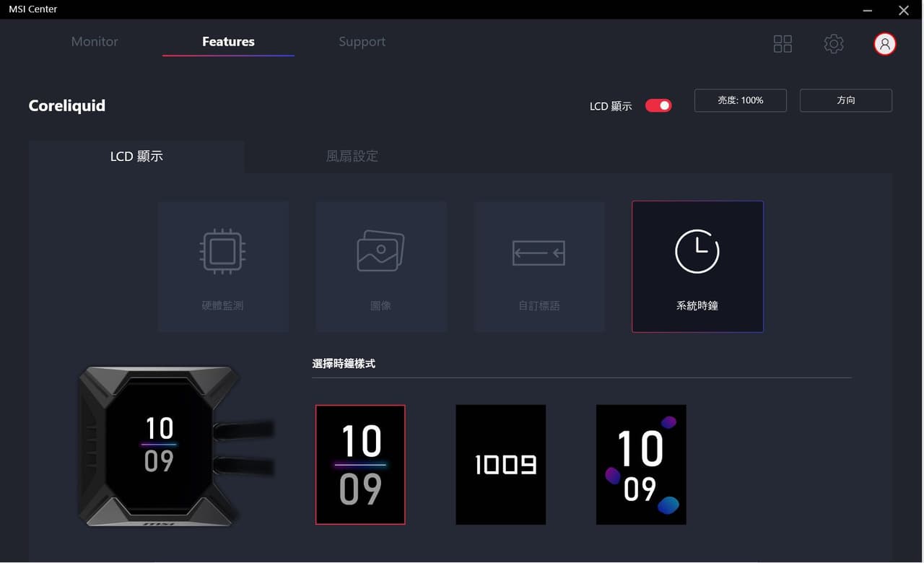The width and height of the screenshot is (924, 563).
Task: Minimize the MSI Center window
Action: pos(868,10)
